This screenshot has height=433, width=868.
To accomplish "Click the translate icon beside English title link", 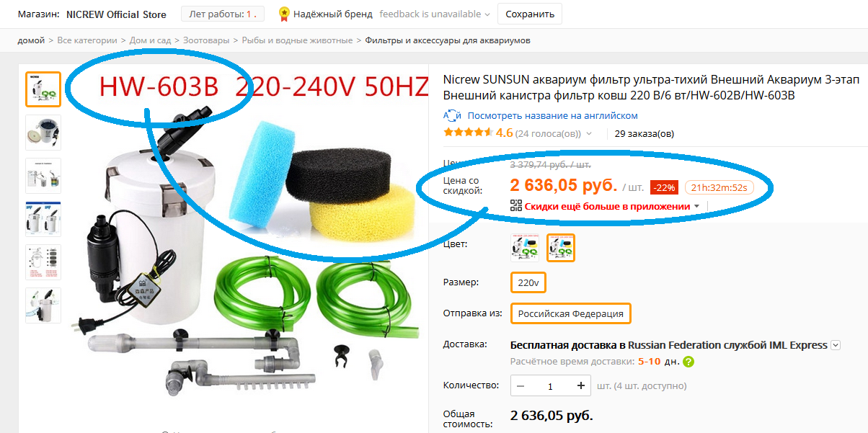I will click(452, 115).
